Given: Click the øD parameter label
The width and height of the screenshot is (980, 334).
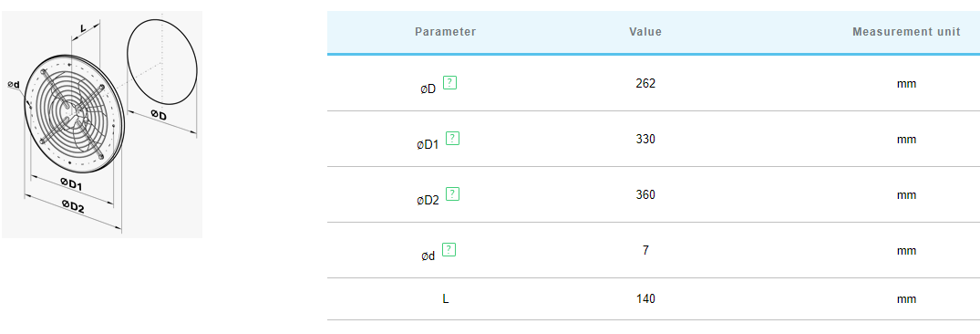Looking at the screenshot, I should [428, 89].
